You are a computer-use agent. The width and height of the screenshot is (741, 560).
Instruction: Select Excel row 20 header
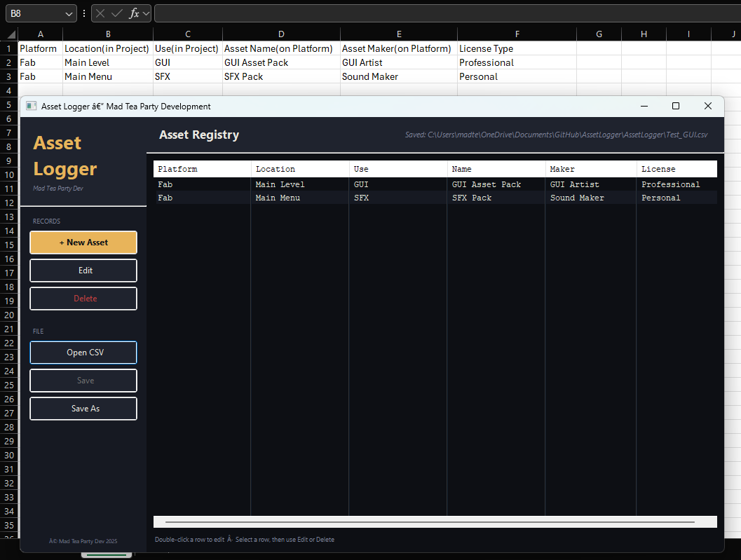[8, 315]
